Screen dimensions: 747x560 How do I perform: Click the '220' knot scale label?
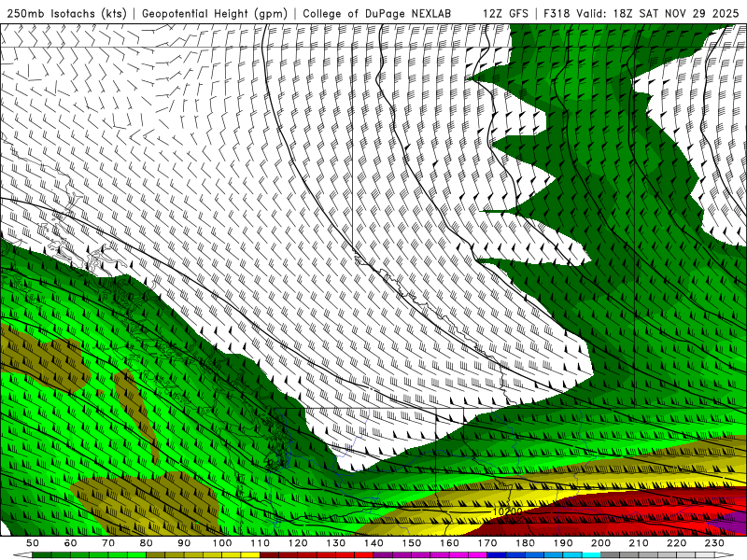pos(676,543)
